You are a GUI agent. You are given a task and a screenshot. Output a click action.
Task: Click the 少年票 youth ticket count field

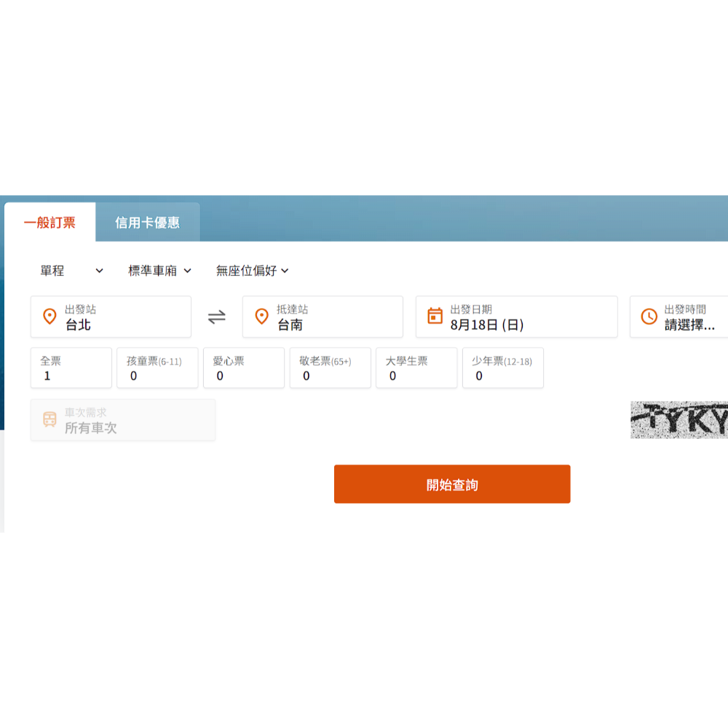click(502, 368)
